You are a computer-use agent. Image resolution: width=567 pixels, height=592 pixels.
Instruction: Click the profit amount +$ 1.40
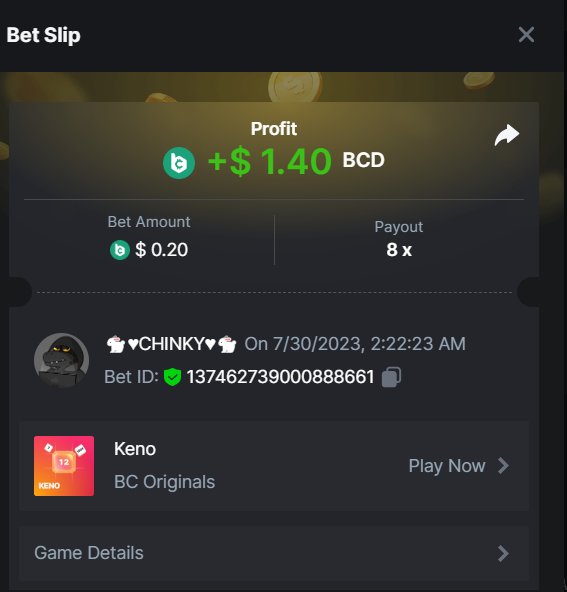click(x=270, y=162)
